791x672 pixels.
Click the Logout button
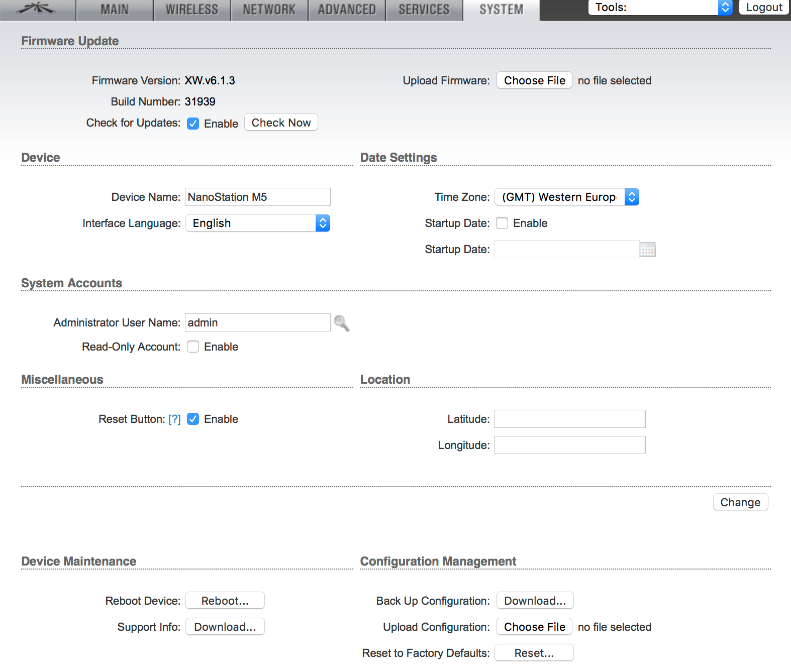point(764,8)
